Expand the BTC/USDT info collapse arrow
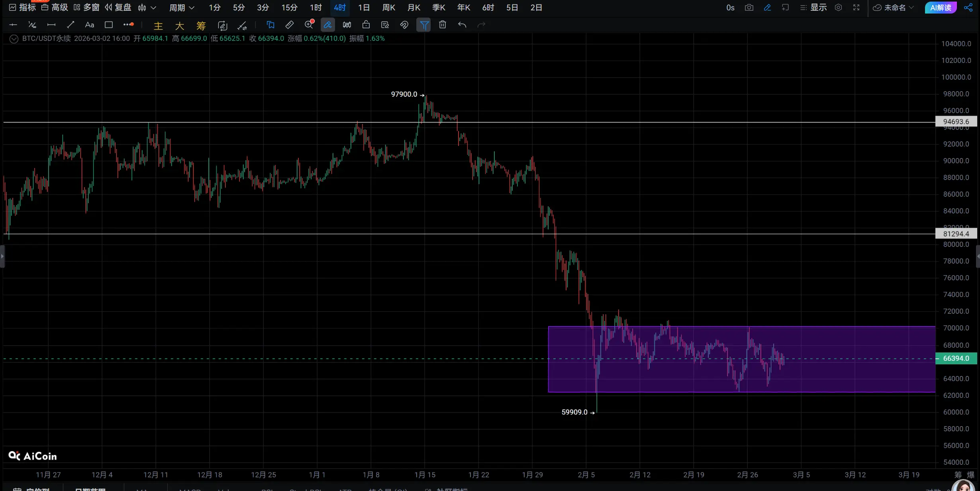 click(x=14, y=39)
